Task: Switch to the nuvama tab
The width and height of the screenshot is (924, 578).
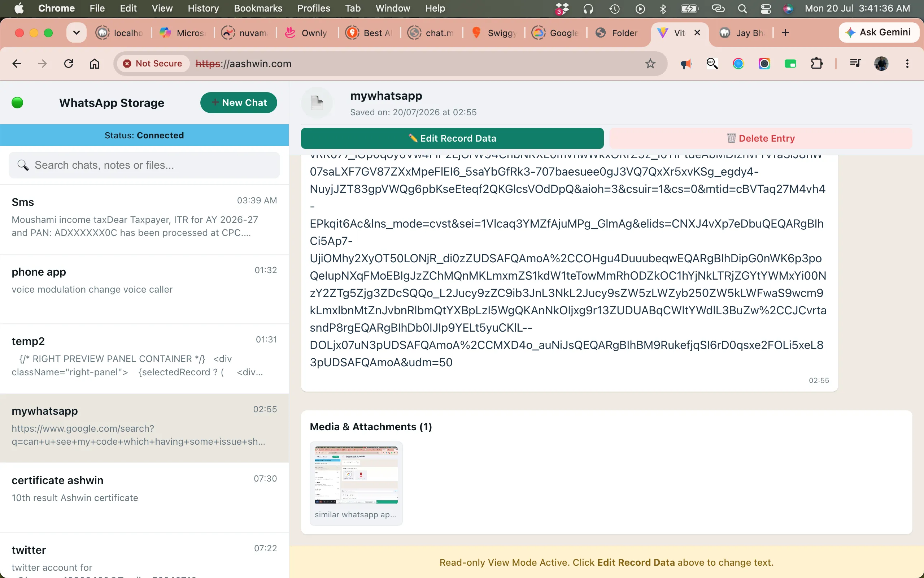Action: click(245, 33)
